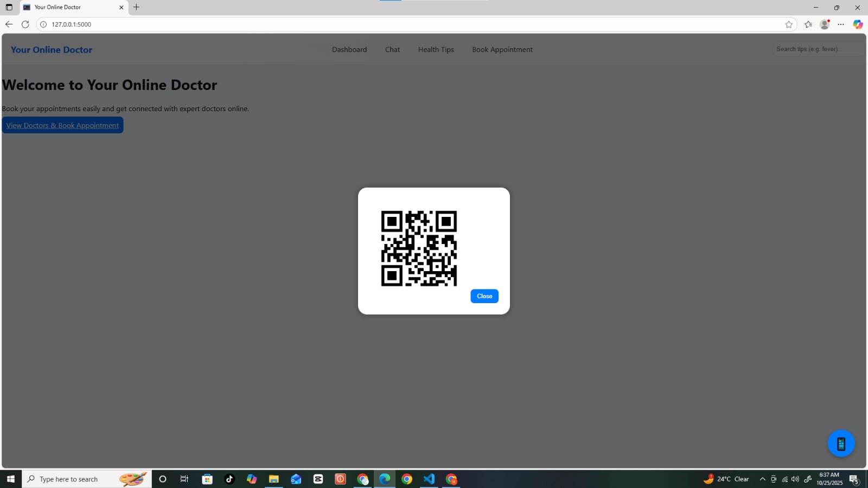Open TikTok from taskbar
Viewport: 868px width, 488px height.
229,479
